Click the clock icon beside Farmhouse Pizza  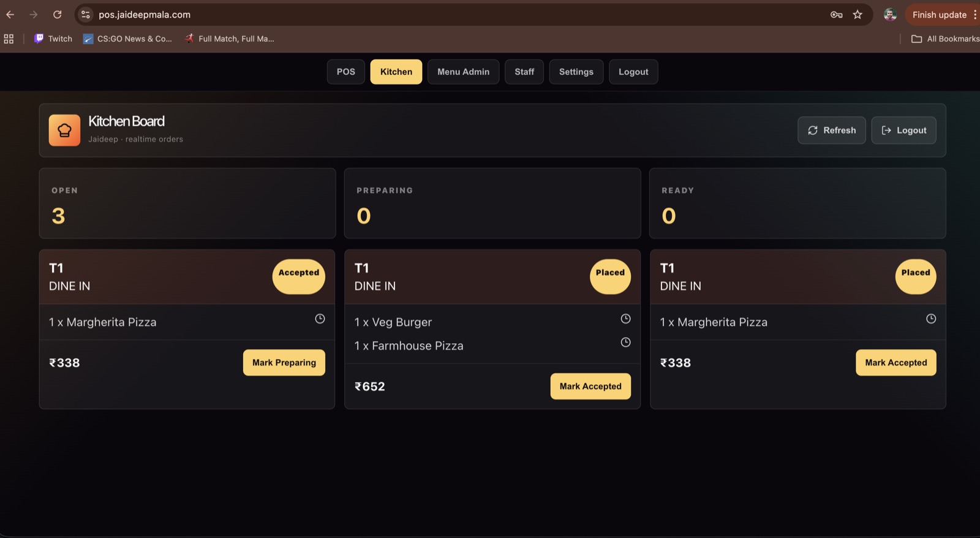(x=625, y=343)
